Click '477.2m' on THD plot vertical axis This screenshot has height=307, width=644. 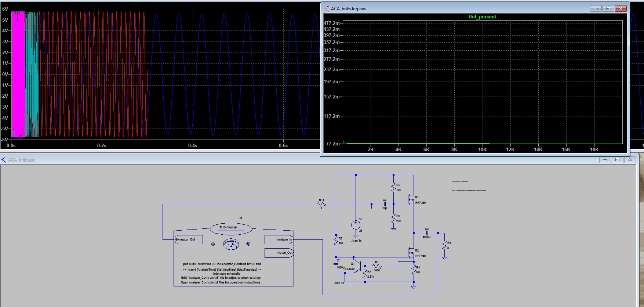(x=332, y=23)
